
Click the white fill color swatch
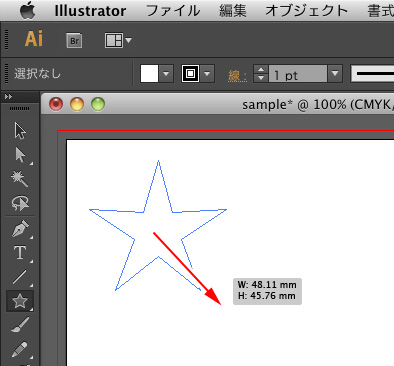click(149, 74)
